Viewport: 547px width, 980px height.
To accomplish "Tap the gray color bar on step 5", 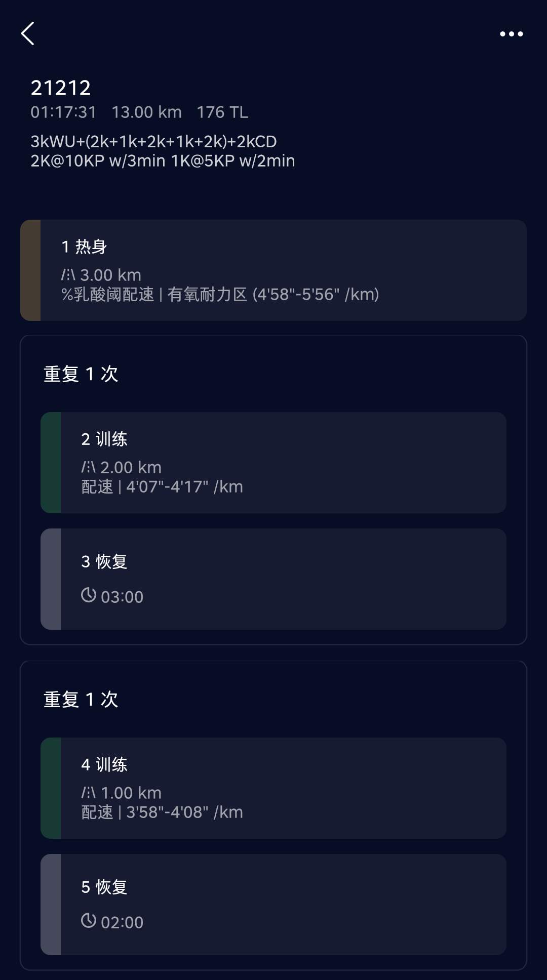I will [x=51, y=905].
